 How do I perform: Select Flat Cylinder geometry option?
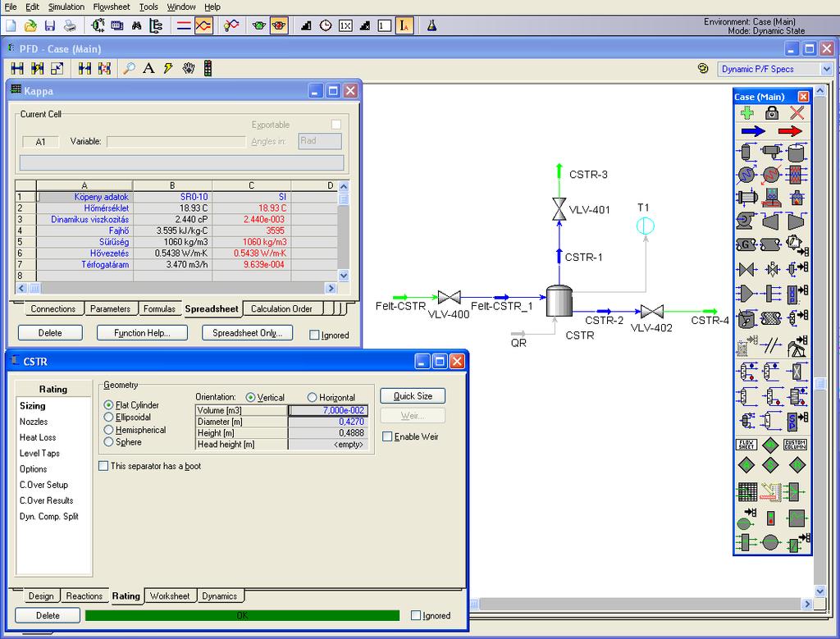pos(108,405)
